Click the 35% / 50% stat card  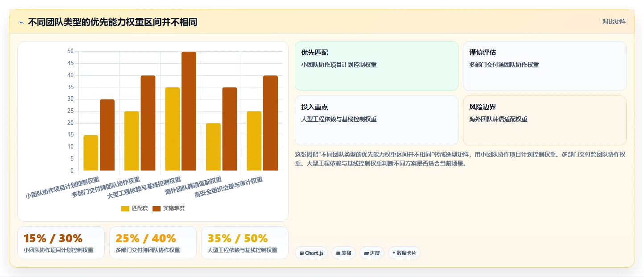click(245, 243)
